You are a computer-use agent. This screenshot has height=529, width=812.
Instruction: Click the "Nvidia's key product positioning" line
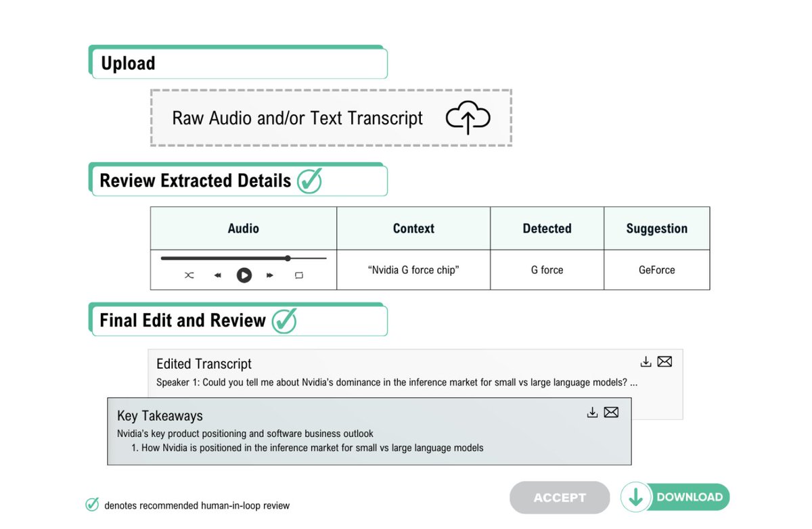[245, 434]
